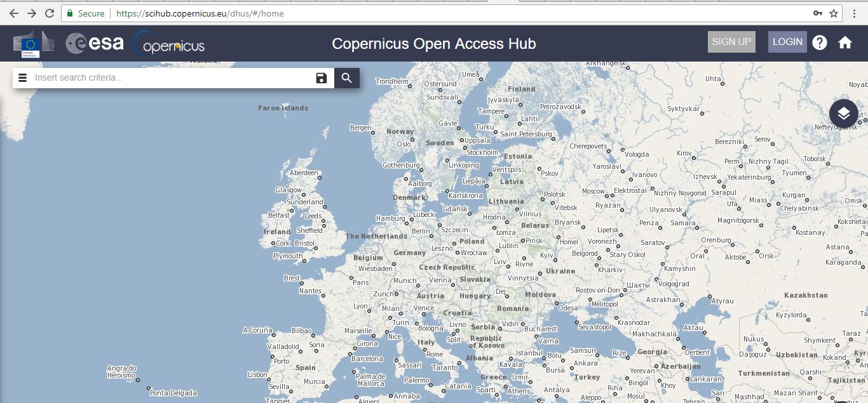
Task: Click the Trondheim label on the map
Action: click(392, 81)
